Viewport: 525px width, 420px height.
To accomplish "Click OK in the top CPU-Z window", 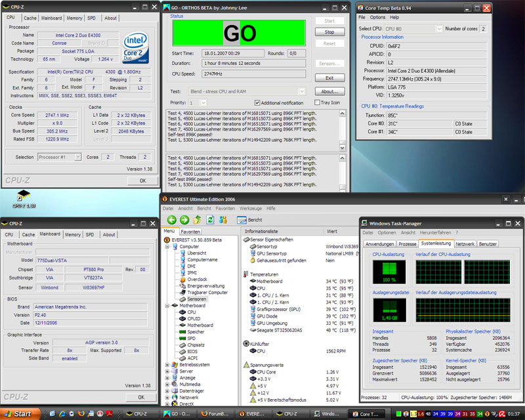I will tap(142, 181).
